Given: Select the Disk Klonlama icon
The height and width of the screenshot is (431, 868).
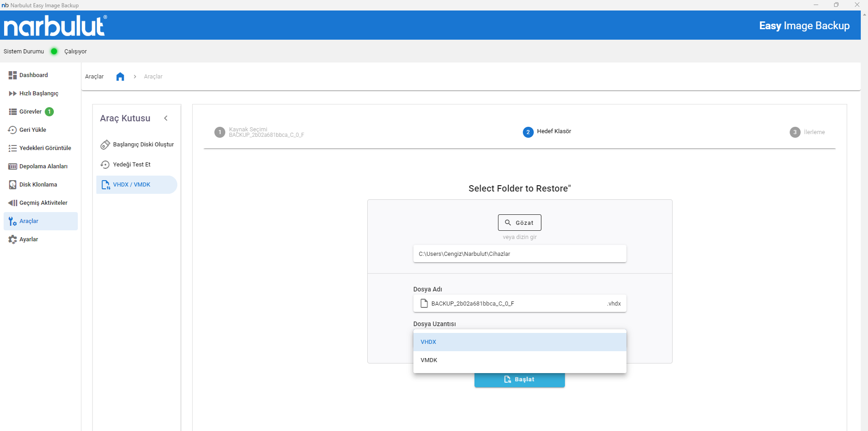Looking at the screenshot, I should click(12, 185).
